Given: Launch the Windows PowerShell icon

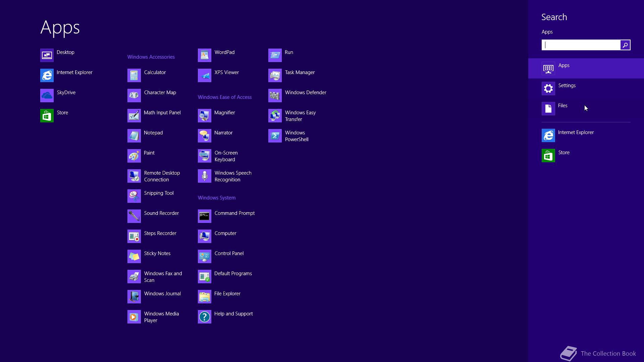Looking at the screenshot, I should tap(275, 136).
